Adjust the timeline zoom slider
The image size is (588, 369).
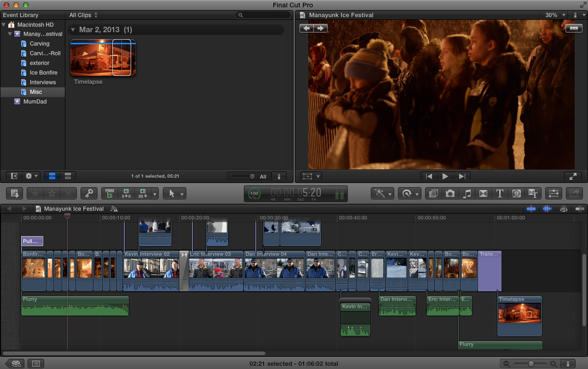530,363
